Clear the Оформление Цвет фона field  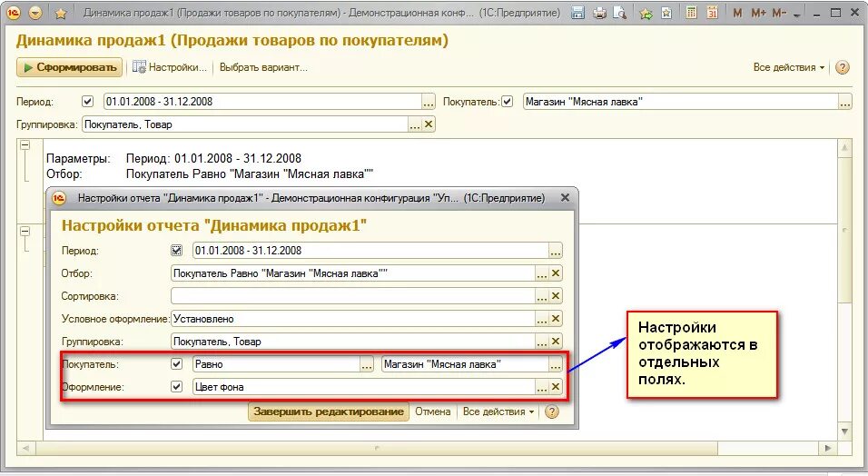[x=556, y=387]
